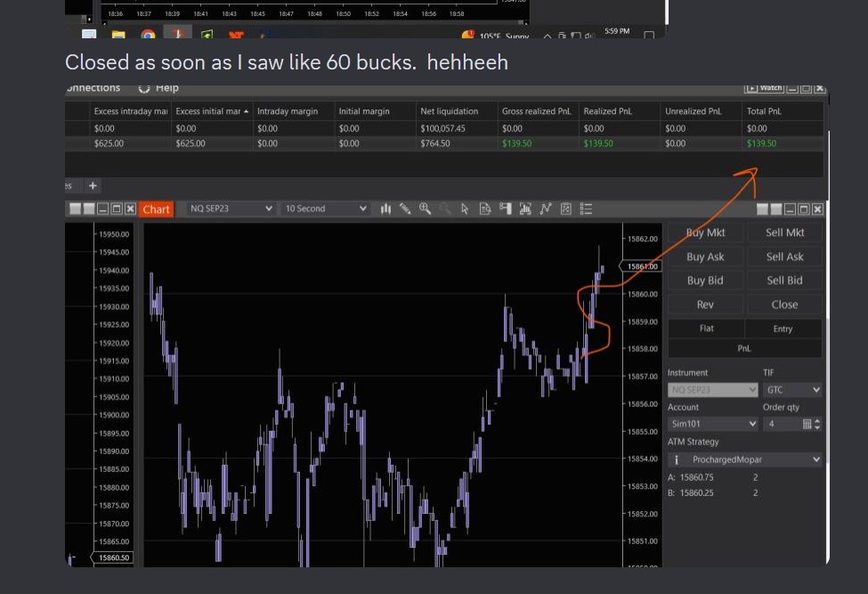Open the data box icon
This screenshot has width=868, height=594.
tap(485, 208)
